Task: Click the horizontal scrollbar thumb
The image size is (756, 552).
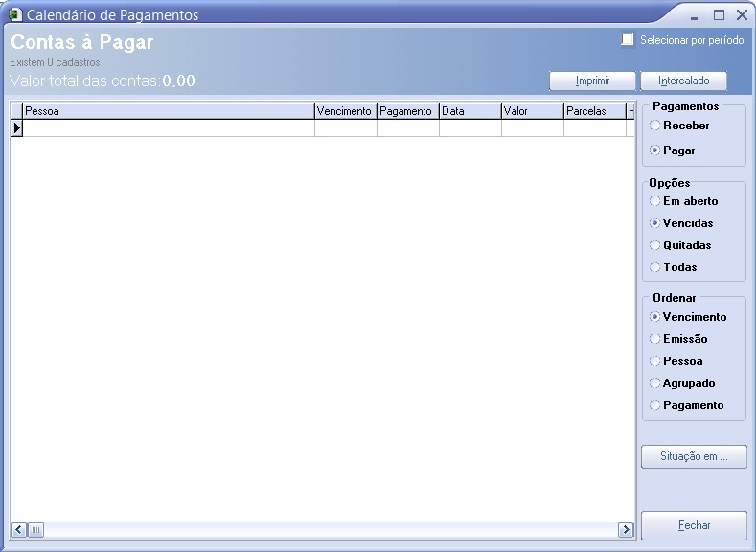Action: 35,530
